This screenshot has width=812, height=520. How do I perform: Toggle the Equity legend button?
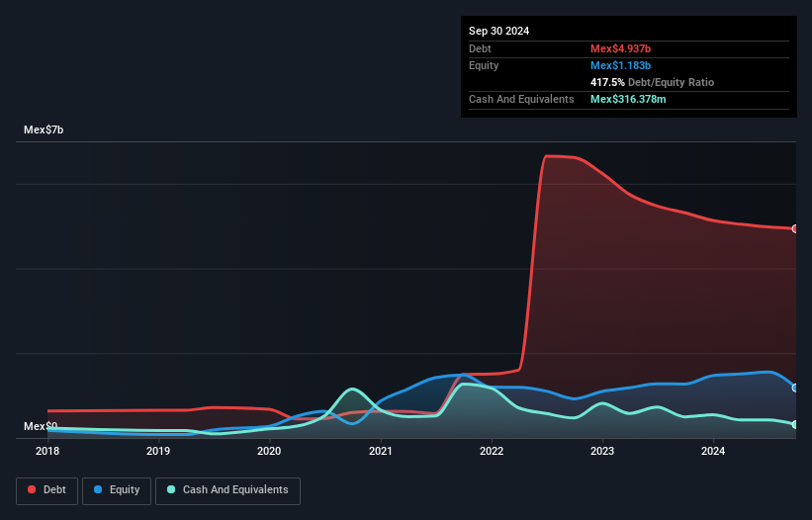pyautogui.click(x=117, y=490)
